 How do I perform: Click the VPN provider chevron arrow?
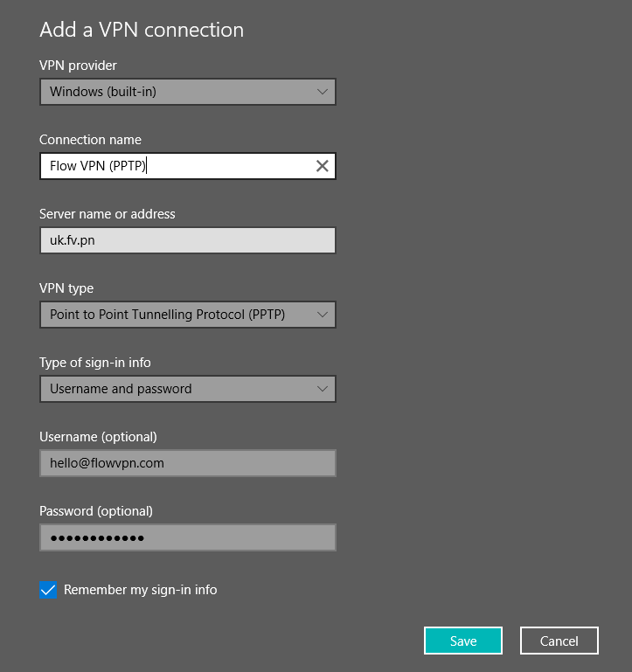tap(322, 92)
